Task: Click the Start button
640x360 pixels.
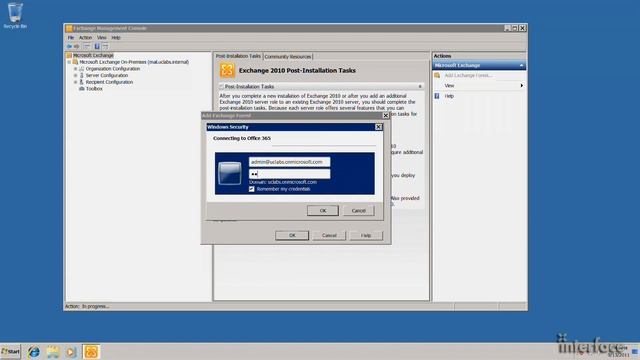Action: pyautogui.click(x=11, y=351)
